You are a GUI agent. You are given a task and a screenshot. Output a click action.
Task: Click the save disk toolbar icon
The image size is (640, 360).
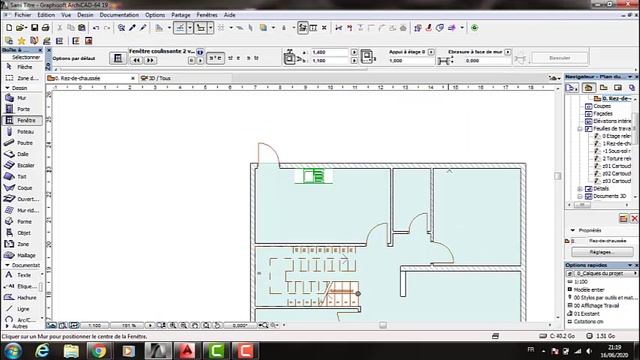[34, 28]
